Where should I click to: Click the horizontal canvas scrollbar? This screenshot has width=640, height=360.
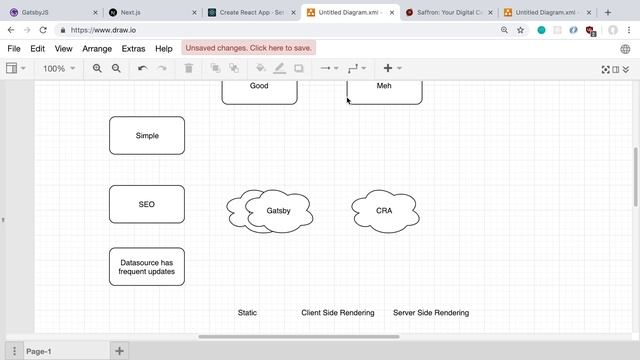299,337
